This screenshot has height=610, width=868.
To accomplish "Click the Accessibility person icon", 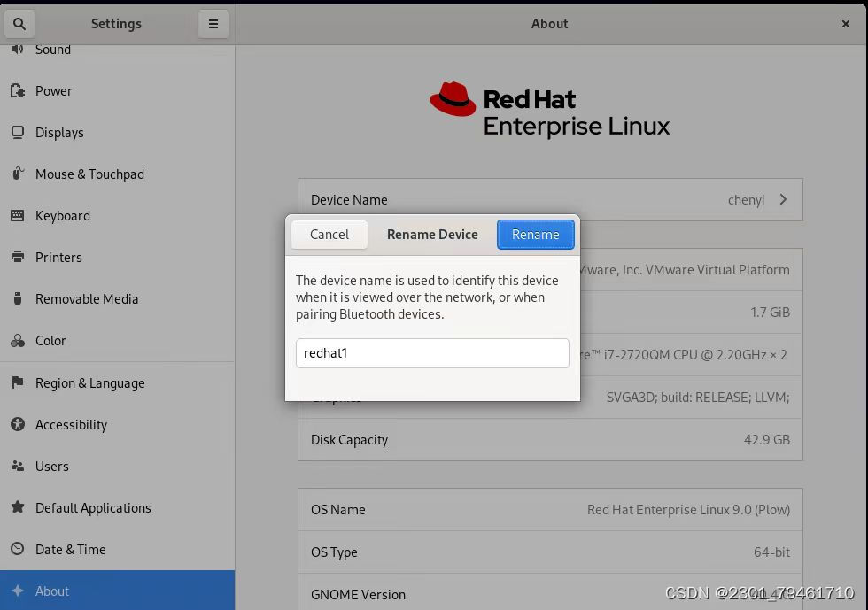I will pos(18,424).
